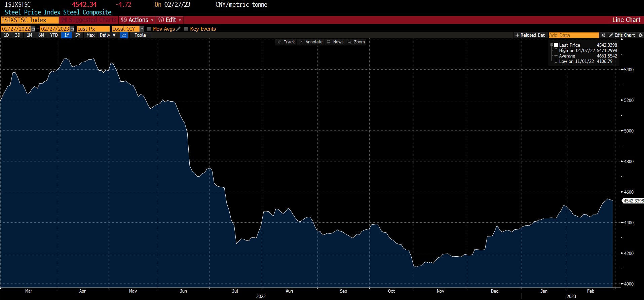Click the start date field 02/27/2022

16,29
